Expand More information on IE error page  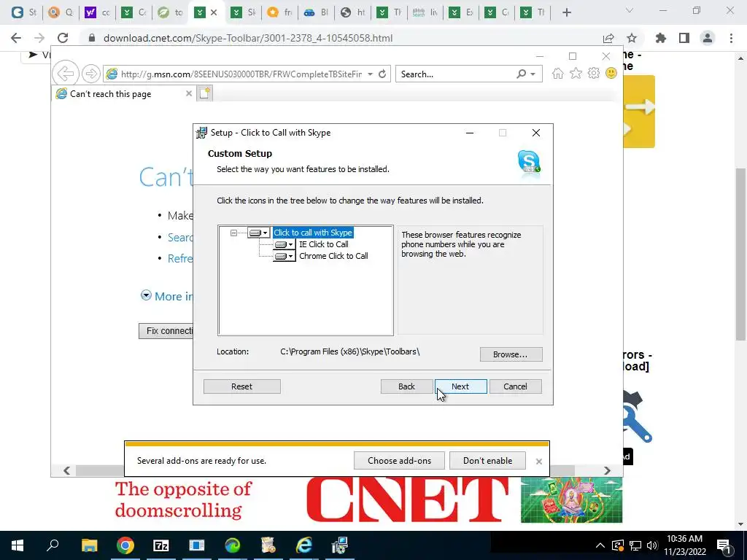pyautogui.click(x=146, y=295)
